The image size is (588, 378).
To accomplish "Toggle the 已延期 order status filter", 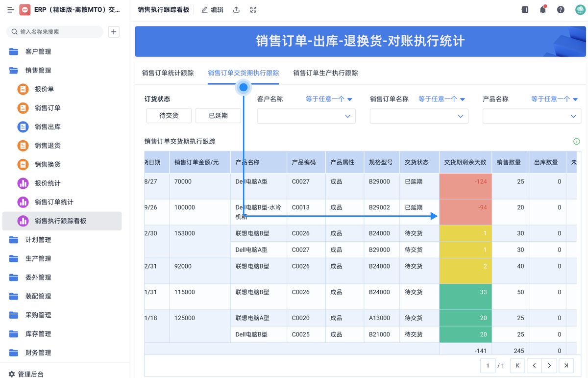I will point(218,116).
